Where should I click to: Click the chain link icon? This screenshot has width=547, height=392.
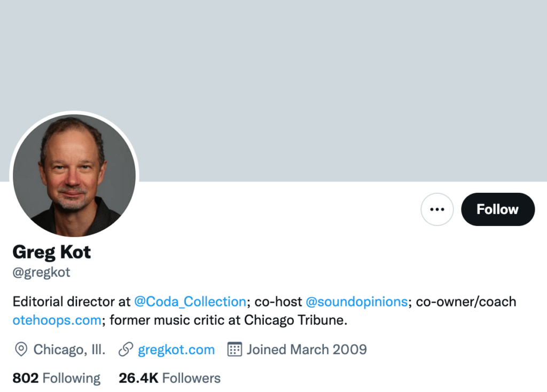tap(126, 350)
